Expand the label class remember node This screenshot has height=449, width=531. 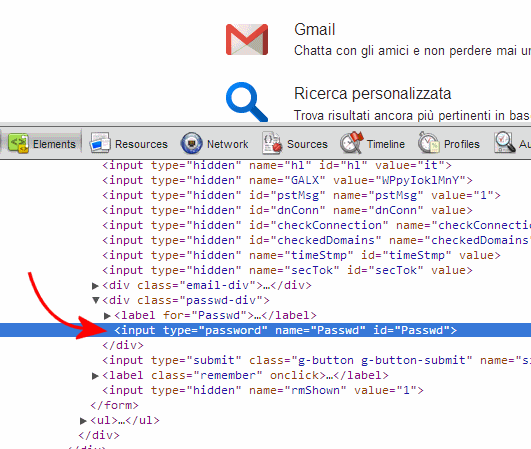[95, 376]
